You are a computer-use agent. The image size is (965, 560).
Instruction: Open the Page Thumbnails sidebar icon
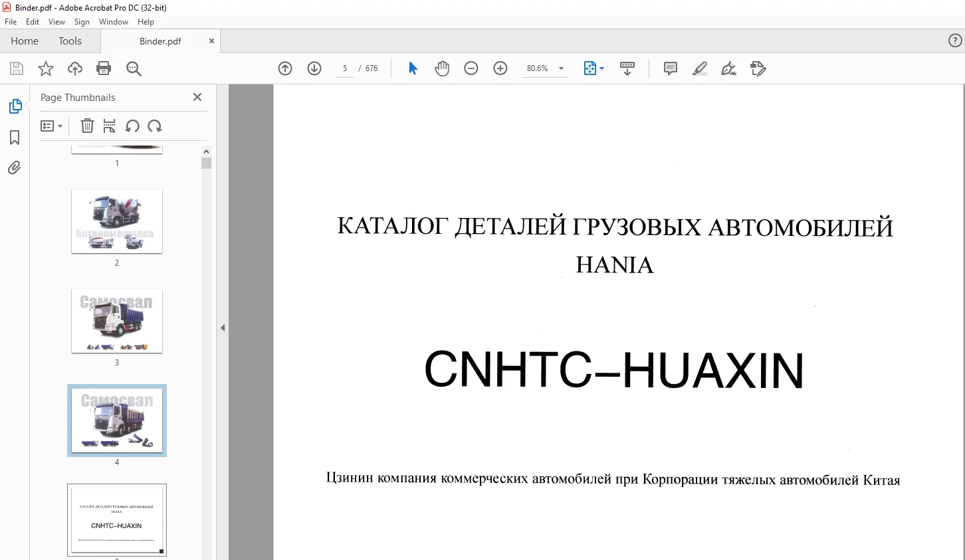click(x=15, y=106)
